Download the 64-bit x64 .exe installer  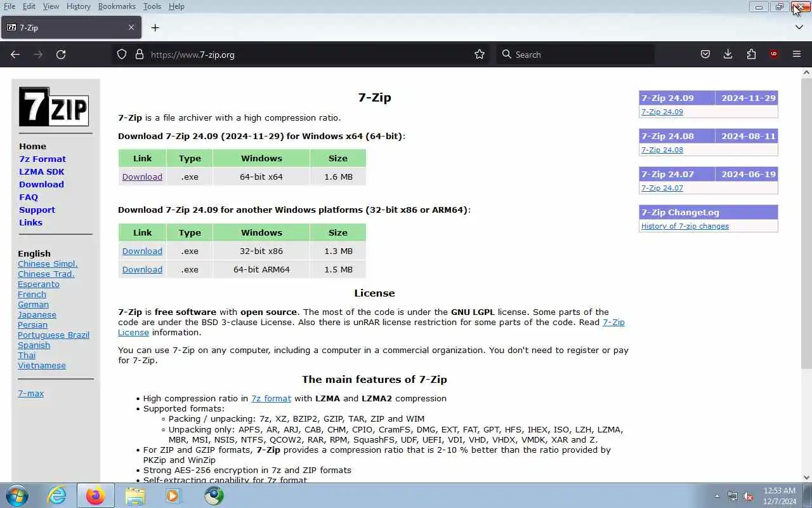click(x=142, y=177)
